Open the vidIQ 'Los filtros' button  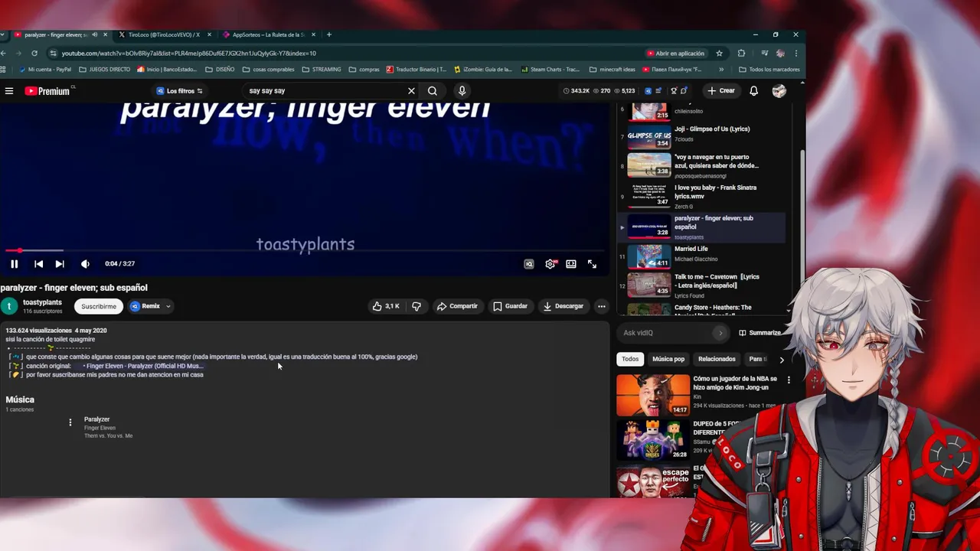pos(180,91)
